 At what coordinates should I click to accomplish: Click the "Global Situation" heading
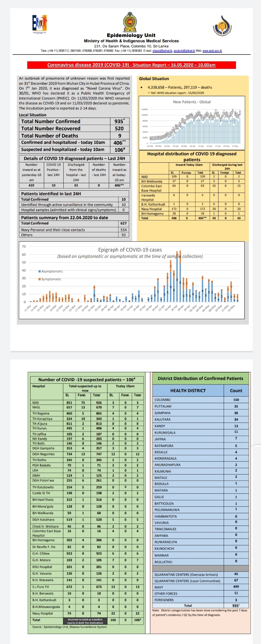coord(154,79)
